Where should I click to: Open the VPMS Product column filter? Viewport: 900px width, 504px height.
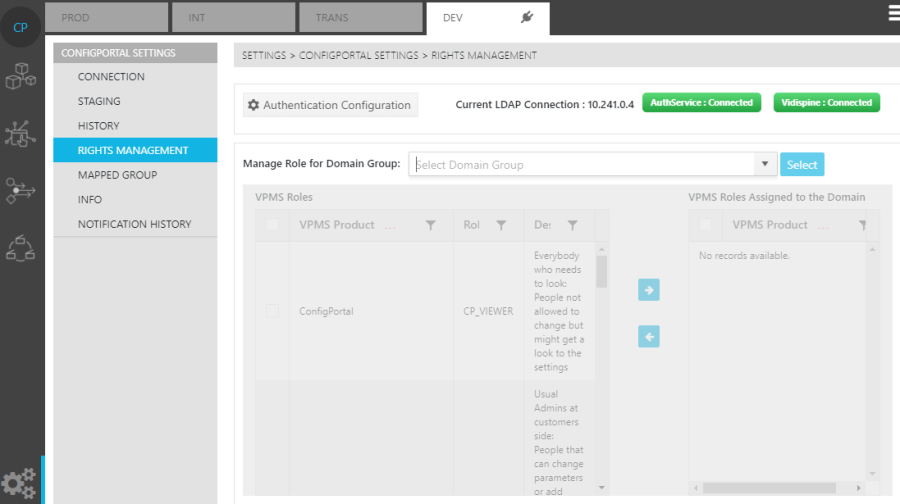pos(431,226)
